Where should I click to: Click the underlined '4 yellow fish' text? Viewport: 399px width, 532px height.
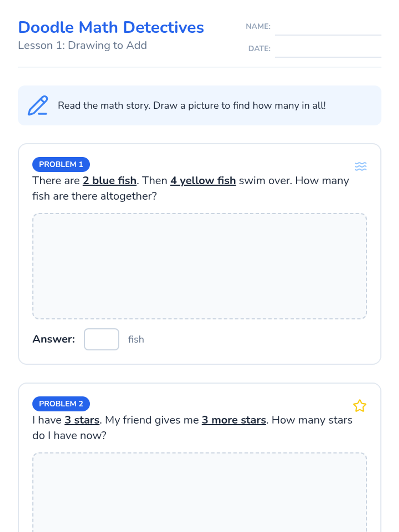point(203,181)
